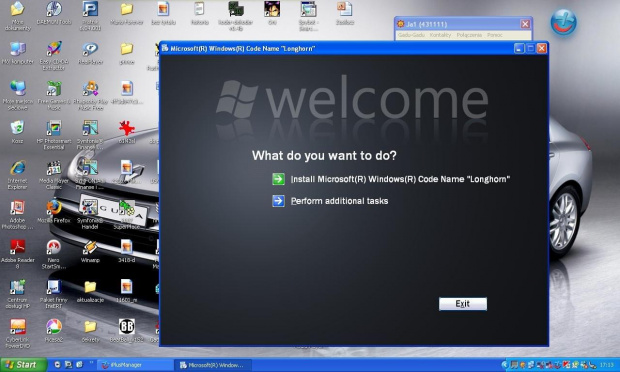Click the green Install Longhorn arrow icon
This screenshot has height=372, width=620.
coord(278,179)
